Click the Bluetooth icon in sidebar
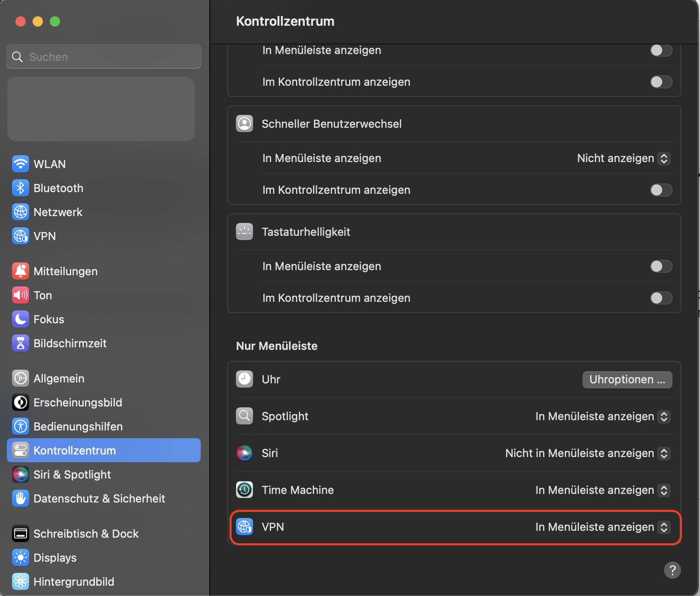The width and height of the screenshot is (700, 596). point(21,188)
